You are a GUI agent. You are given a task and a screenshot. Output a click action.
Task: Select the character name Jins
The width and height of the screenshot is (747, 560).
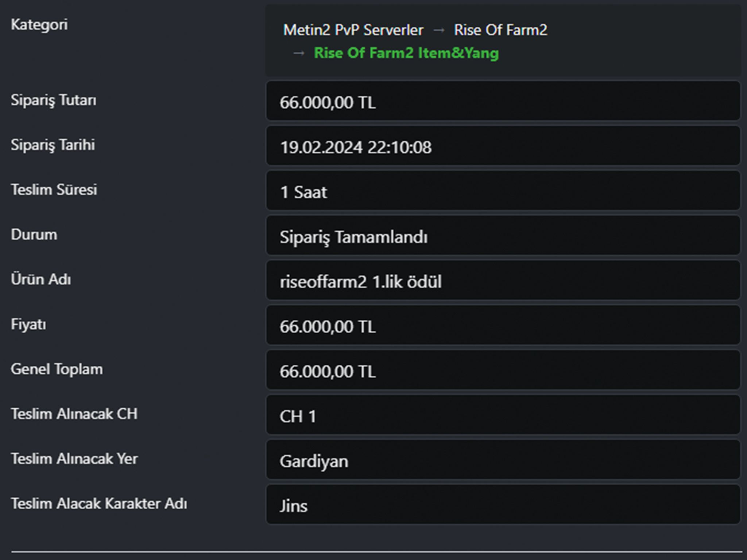[294, 506]
